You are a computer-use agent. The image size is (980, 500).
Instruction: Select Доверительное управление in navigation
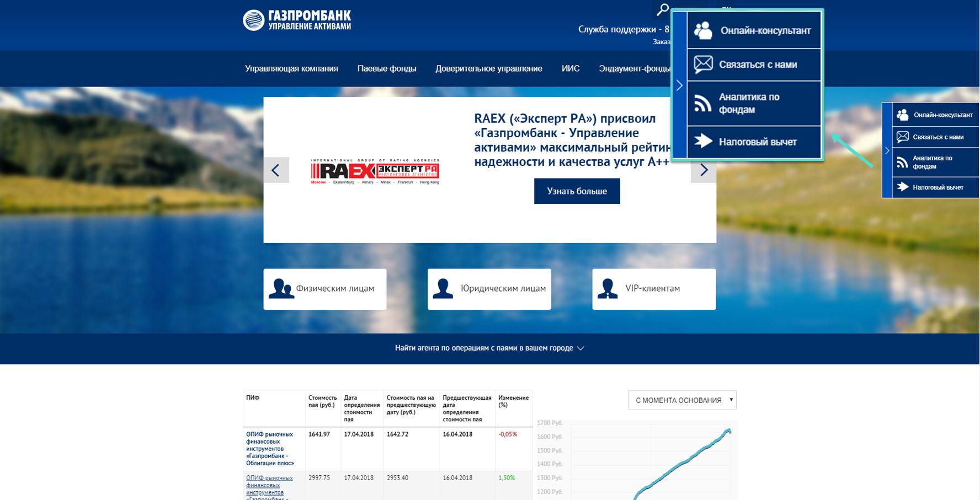[x=489, y=68]
